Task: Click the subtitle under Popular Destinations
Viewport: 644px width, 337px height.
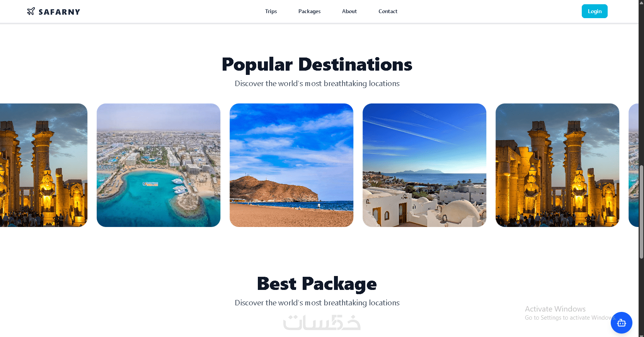Action: 317,83
